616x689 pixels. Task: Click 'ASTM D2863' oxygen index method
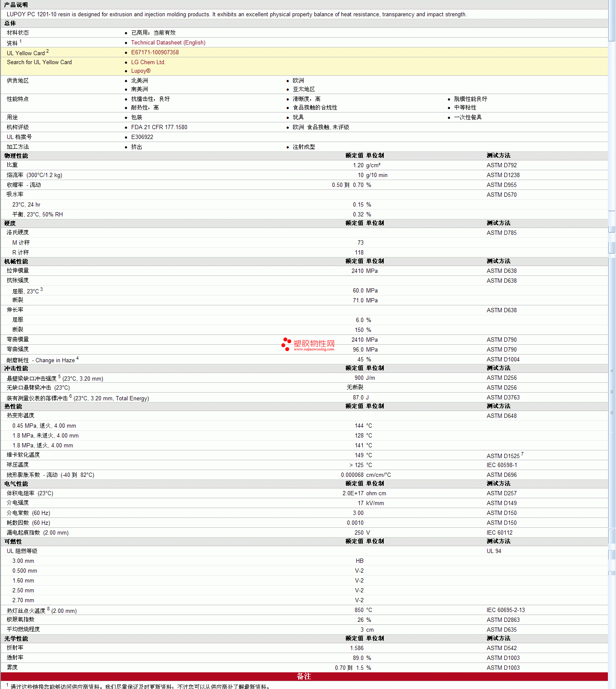click(x=503, y=620)
